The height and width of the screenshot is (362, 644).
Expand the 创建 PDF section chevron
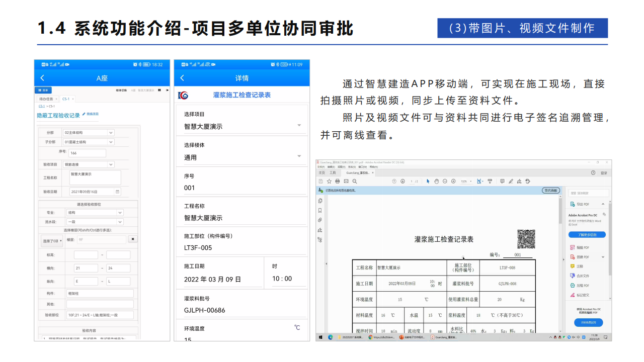point(603,257)
